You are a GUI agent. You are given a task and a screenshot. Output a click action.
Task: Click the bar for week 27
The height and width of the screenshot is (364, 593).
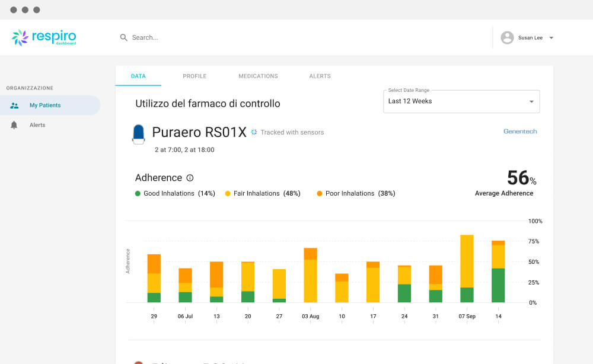pyautogui.click(x=279, y=286)
